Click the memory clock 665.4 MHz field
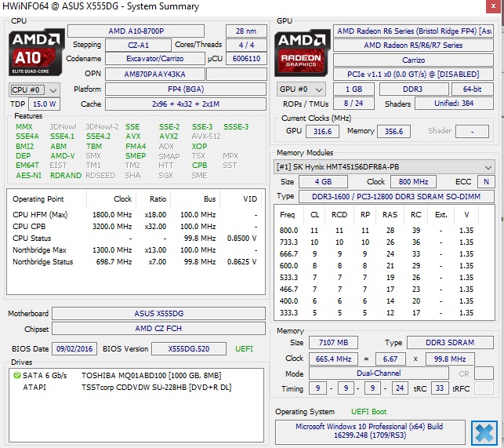The height and width of the screenshot is (448, 504). tap(333, 359)
